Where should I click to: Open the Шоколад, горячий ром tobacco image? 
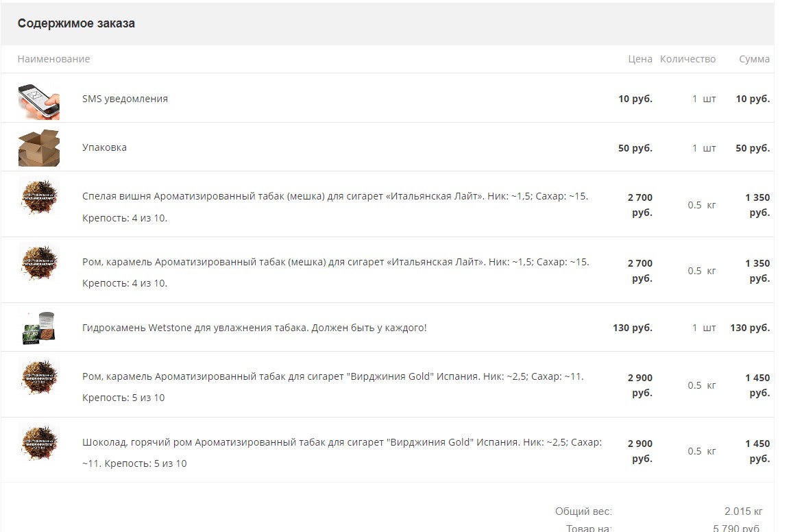point(38,444)
